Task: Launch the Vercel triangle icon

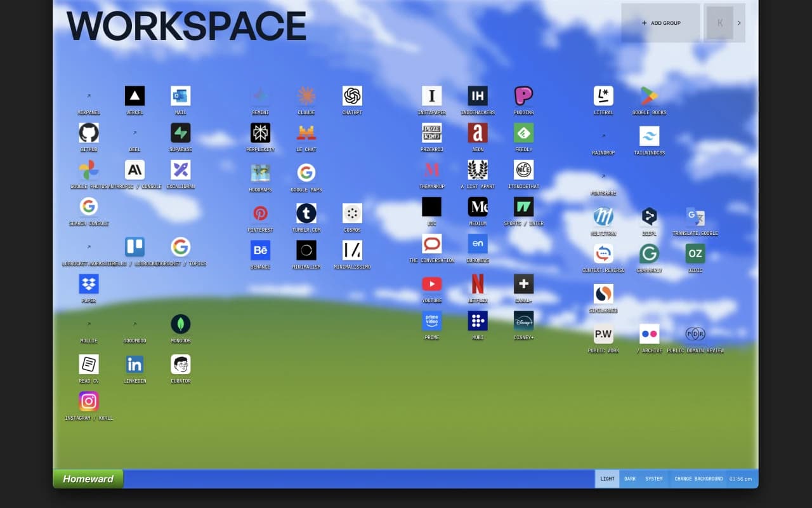Action: click(134, 96)
